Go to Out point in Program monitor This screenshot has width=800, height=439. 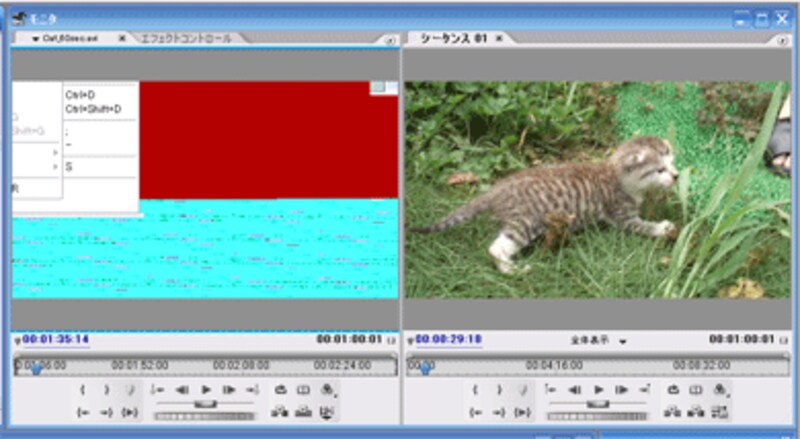[499, 412]
